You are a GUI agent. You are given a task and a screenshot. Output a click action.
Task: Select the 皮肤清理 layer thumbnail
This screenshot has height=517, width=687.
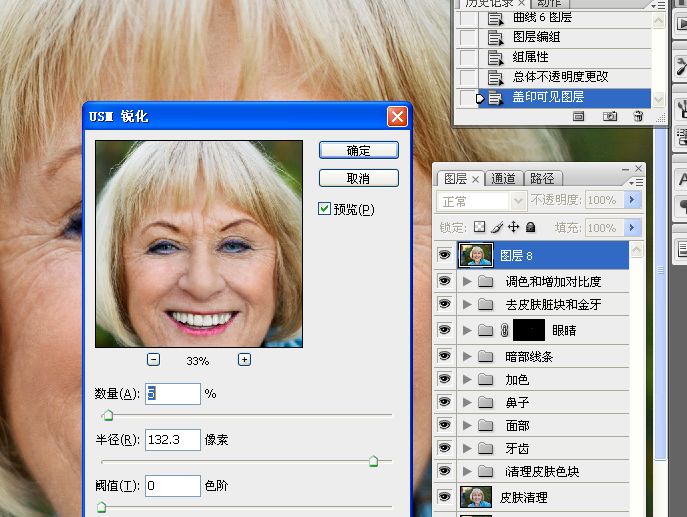click(x=476, y=497)
